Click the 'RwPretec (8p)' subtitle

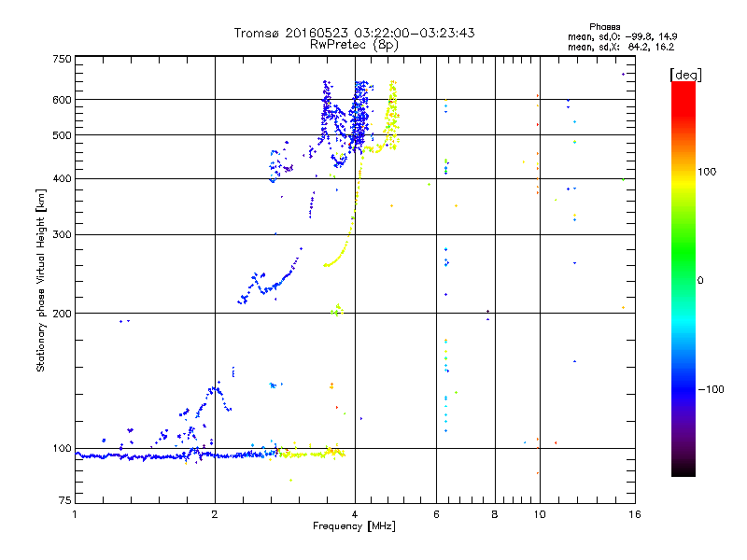coord(354,45)
